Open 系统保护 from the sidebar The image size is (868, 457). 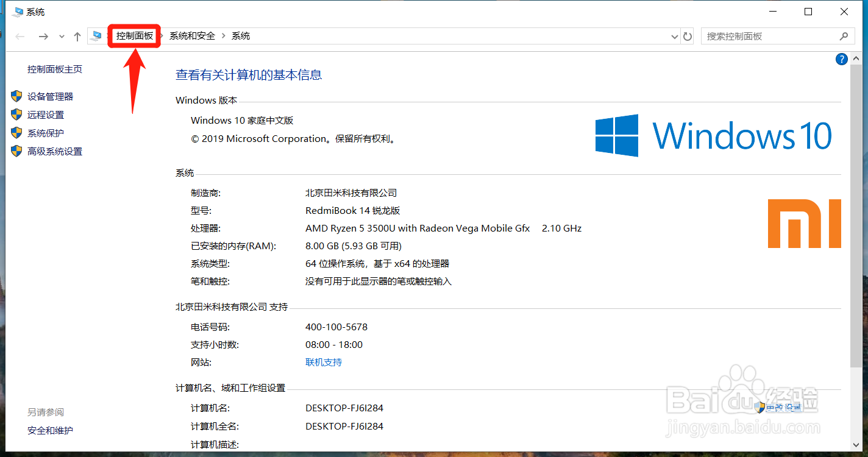point(46,133)
